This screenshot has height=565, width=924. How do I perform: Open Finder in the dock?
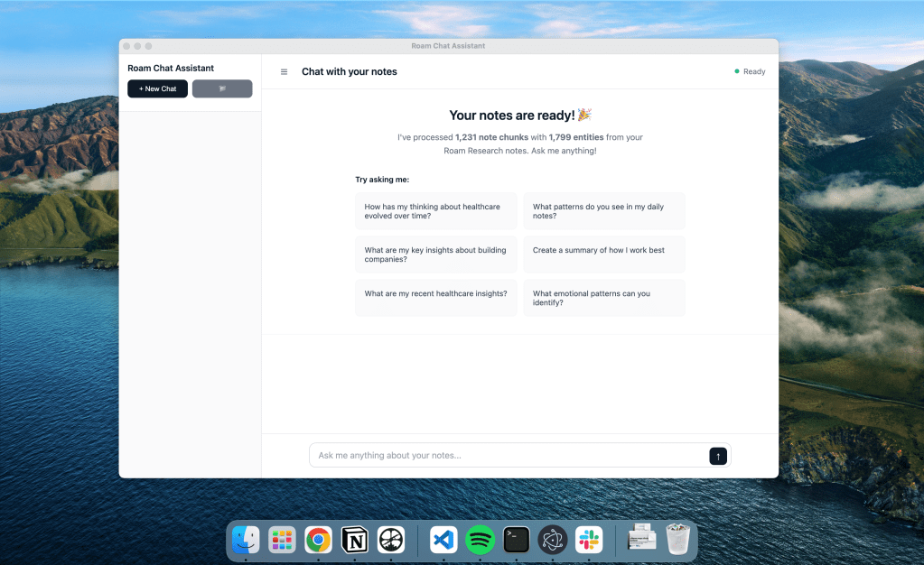click(246, 540)
